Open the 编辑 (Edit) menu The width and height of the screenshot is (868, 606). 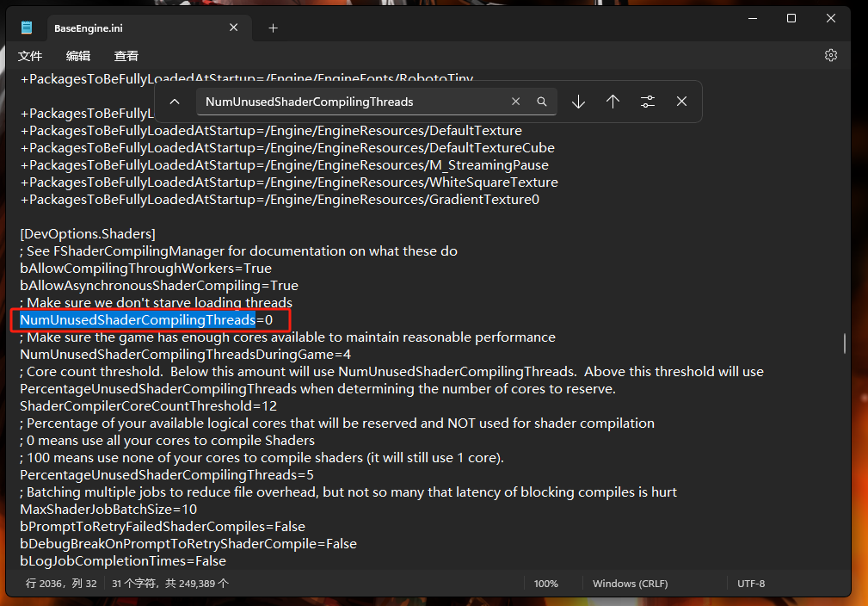click(x=78, y=56)
